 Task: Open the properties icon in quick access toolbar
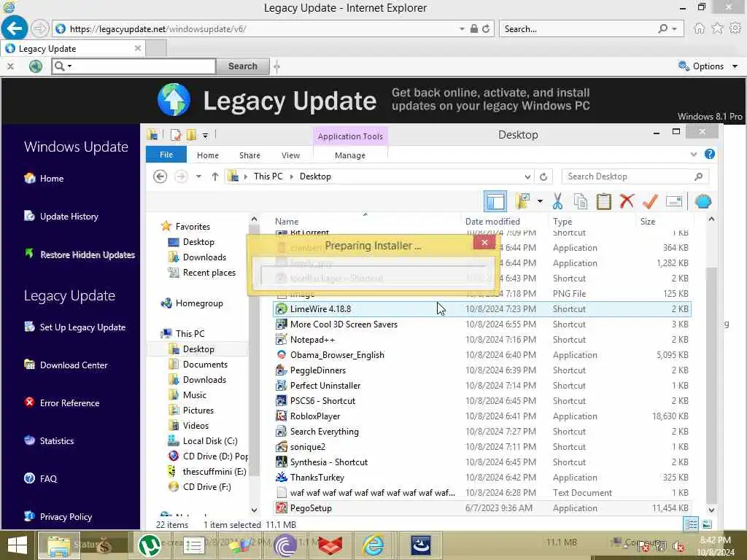175,135
